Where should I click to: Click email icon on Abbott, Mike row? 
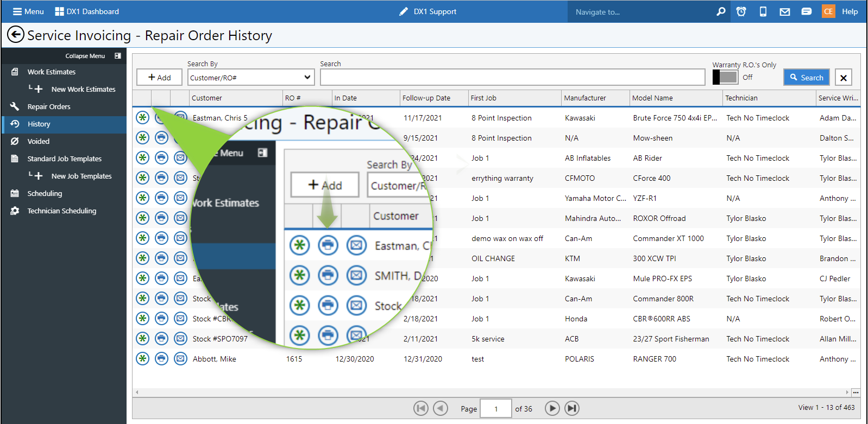pos(180,358)
